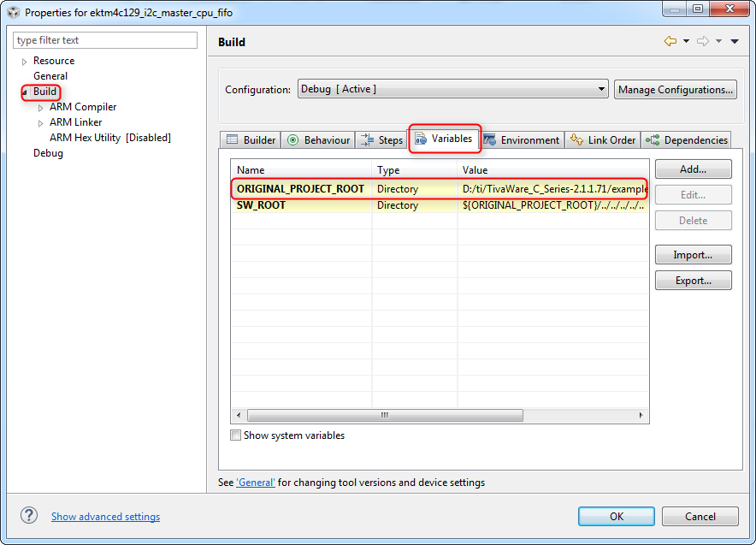Switch to the Builder tab
The width and height of the screenshot is (756, 545).
251,139
